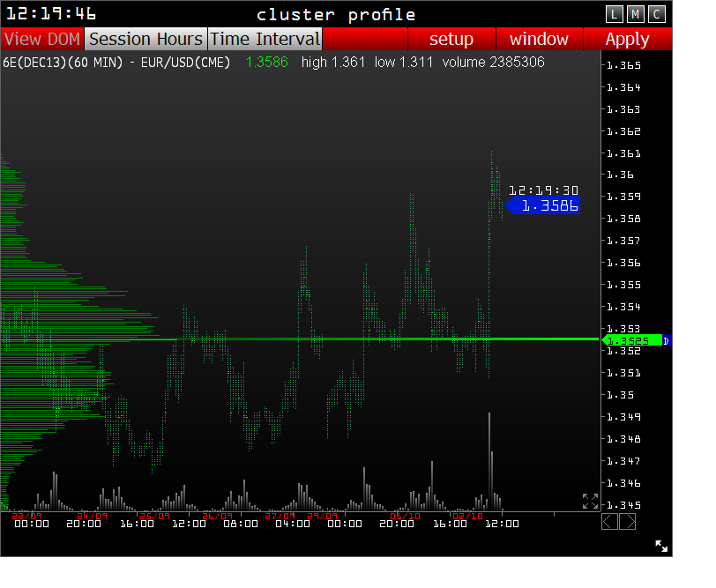Click the blue D marker beside 1.3525
The image size is (716, 588).
pyautogui.click(x=667, y=340)
